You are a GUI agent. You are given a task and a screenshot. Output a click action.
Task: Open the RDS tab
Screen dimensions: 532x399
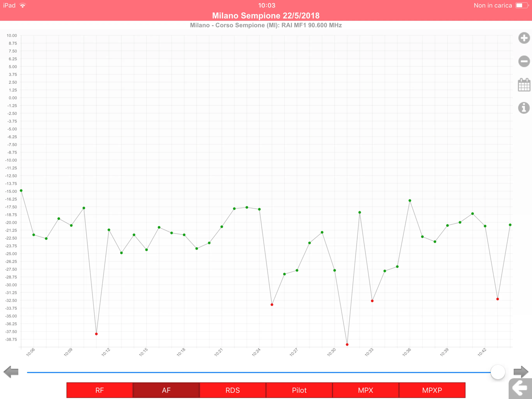[233, 390]
